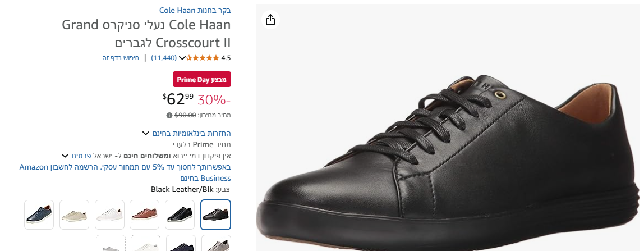This screenshot has width=644, height=251.
Task: Click the orange star rating icons
Action: [x=203, y=57]
